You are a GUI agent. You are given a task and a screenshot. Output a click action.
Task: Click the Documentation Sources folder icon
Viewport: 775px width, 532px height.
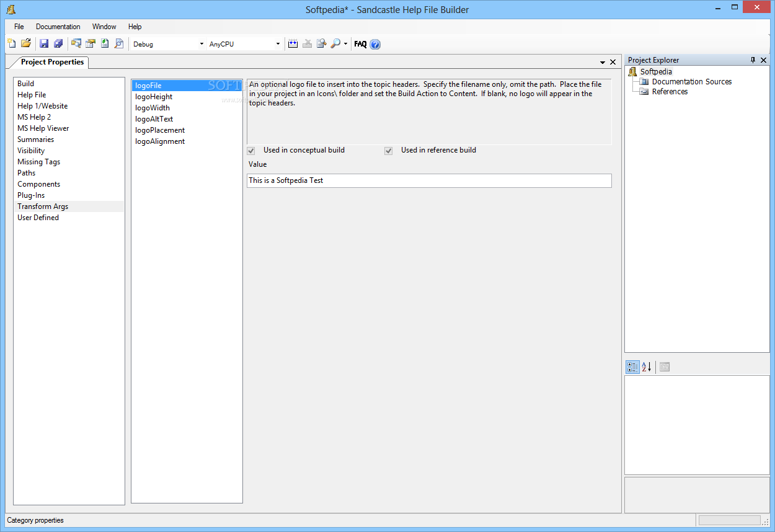pos(644,82)
